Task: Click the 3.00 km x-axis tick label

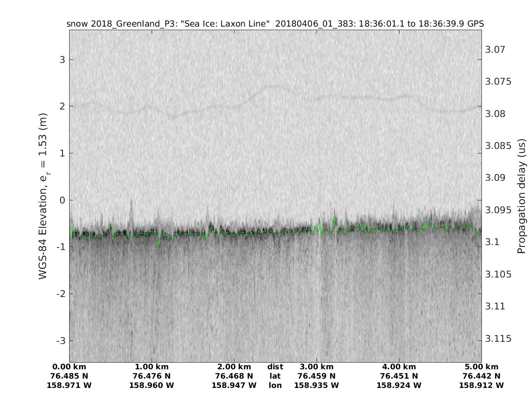Action: click(317, 367)
